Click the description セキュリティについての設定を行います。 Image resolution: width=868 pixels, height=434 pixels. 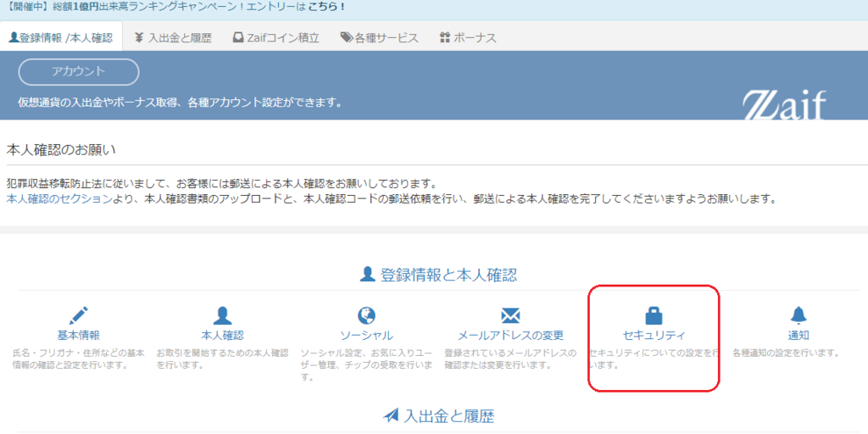654,359
